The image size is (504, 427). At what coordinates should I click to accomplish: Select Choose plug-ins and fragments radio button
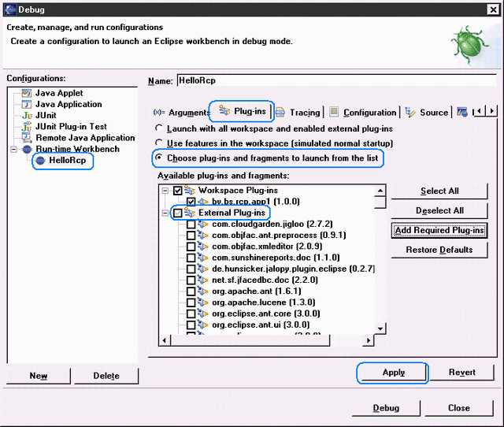(159, 158)
